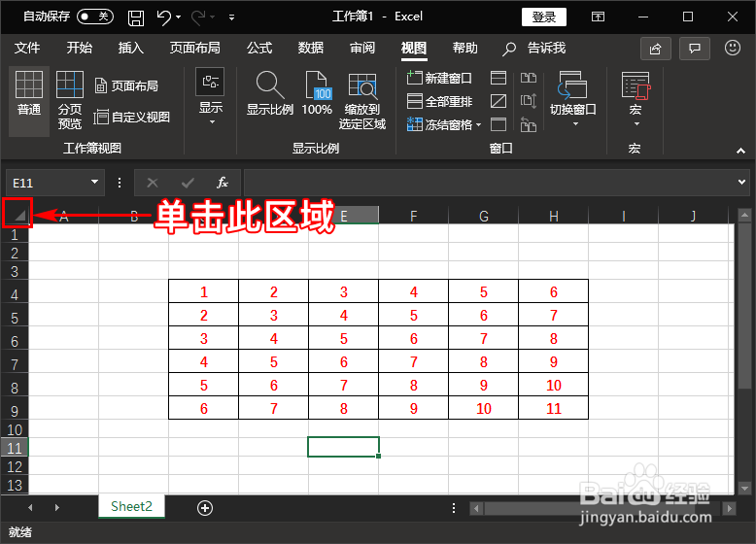Click 新建窗口 new window
Screen dimensions: 756x544
(x=440, y=78)
